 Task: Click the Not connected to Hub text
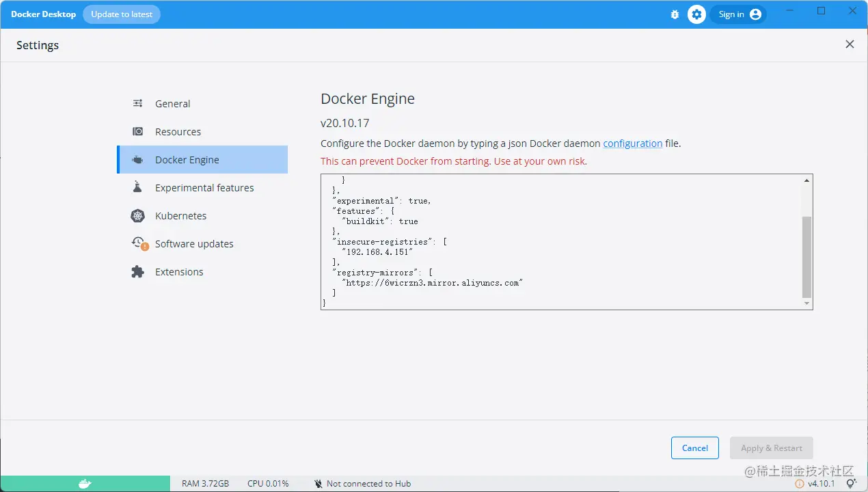[x=368, y=484]
